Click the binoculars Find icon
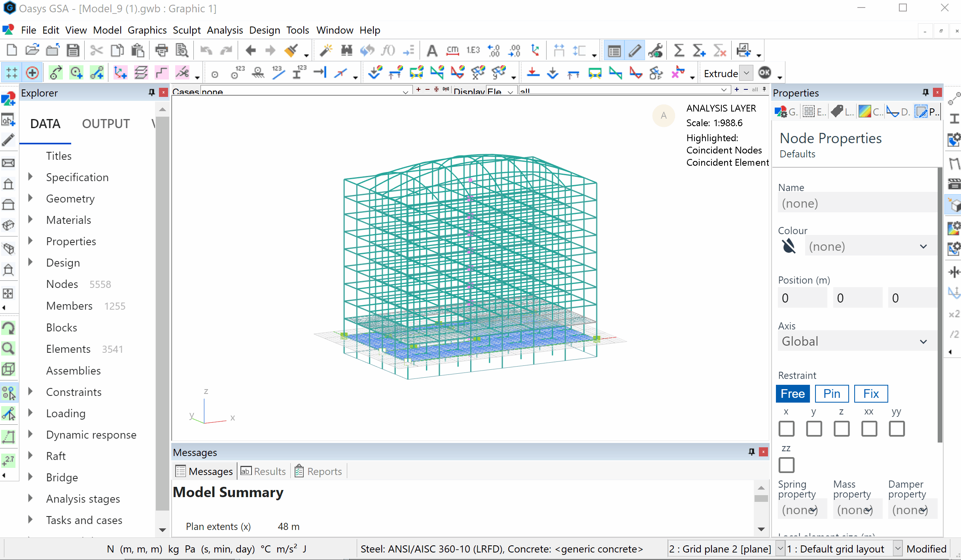Viewport: 961px width, 560px height. [x=347, y=51]
